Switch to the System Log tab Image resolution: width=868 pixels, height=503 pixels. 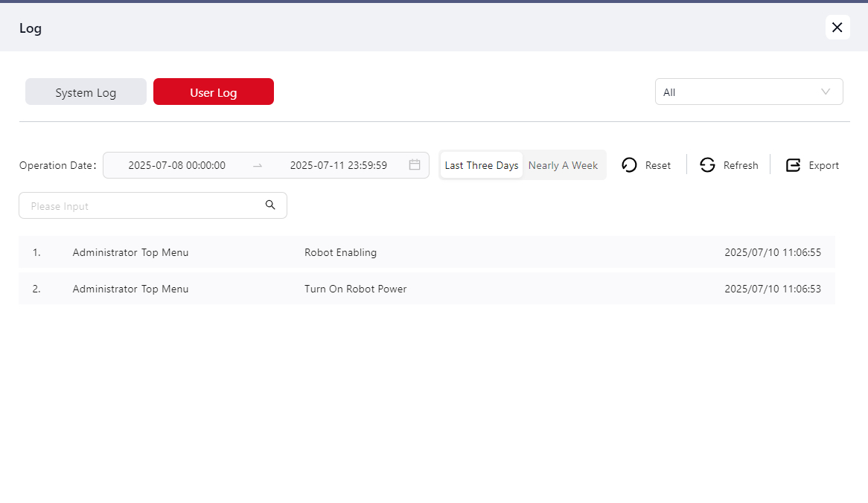click(86, 92)
